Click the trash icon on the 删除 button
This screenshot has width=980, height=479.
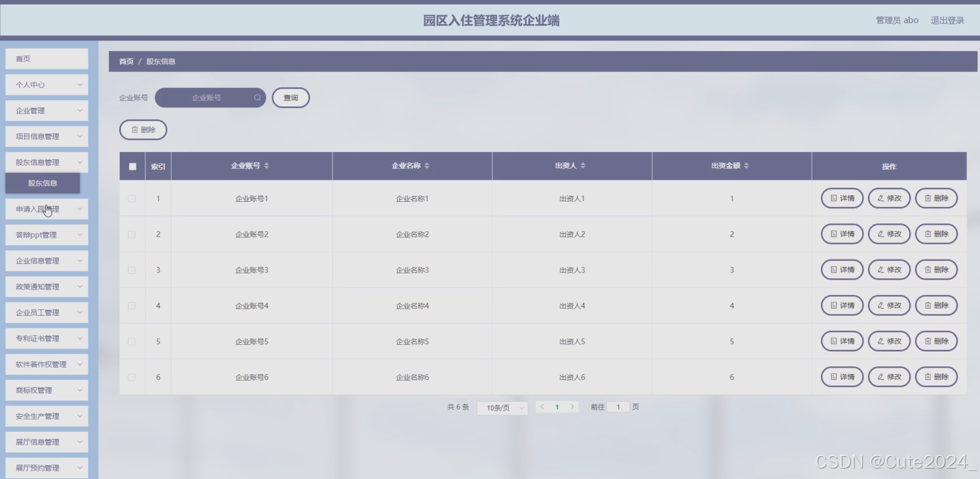(134, 129)
